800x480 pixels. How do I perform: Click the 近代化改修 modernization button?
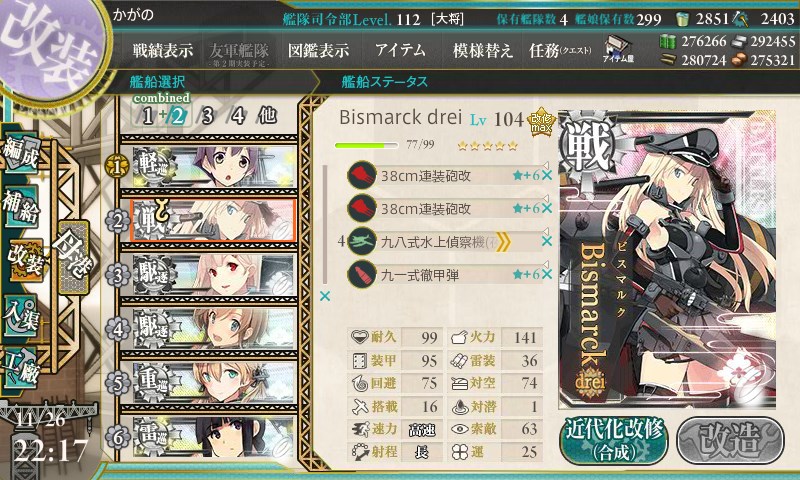(x=614, y=440)
